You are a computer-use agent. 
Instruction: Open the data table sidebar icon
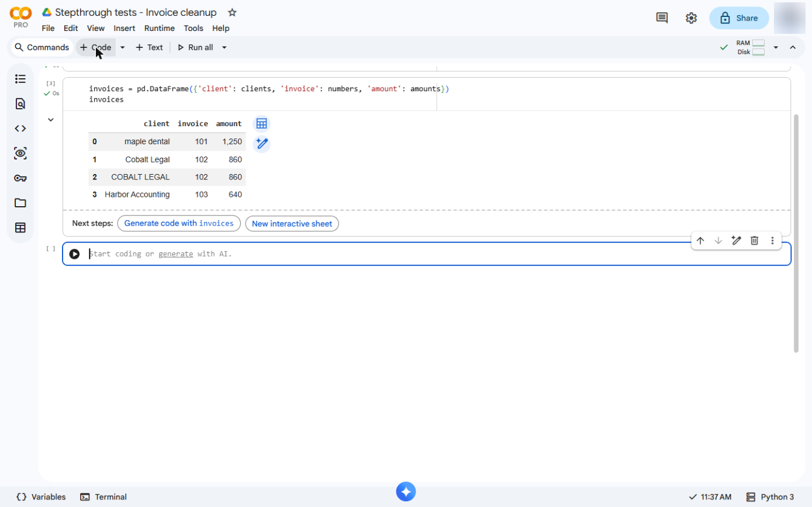20,228
